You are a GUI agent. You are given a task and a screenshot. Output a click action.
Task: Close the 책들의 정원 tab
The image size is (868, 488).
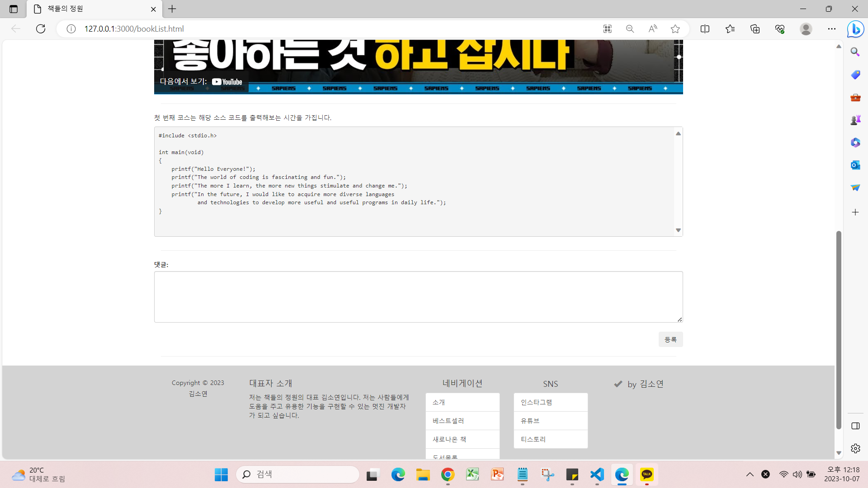point(153,9)
